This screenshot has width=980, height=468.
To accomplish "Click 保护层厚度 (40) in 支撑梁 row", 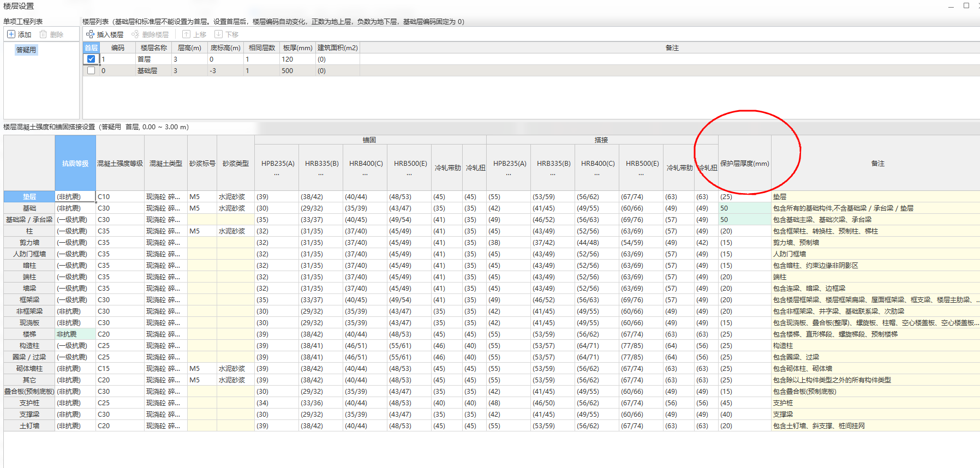I will (x=745, y=414).
